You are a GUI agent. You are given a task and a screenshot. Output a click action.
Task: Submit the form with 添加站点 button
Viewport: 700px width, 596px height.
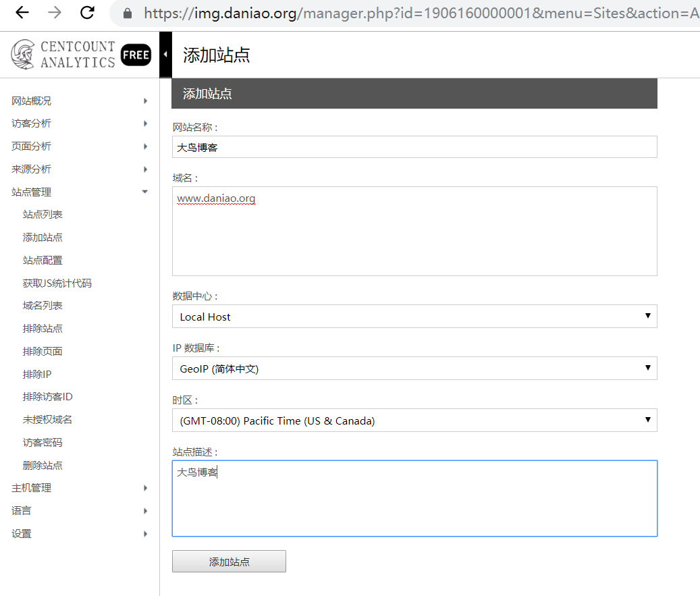[x=229, y=561]
